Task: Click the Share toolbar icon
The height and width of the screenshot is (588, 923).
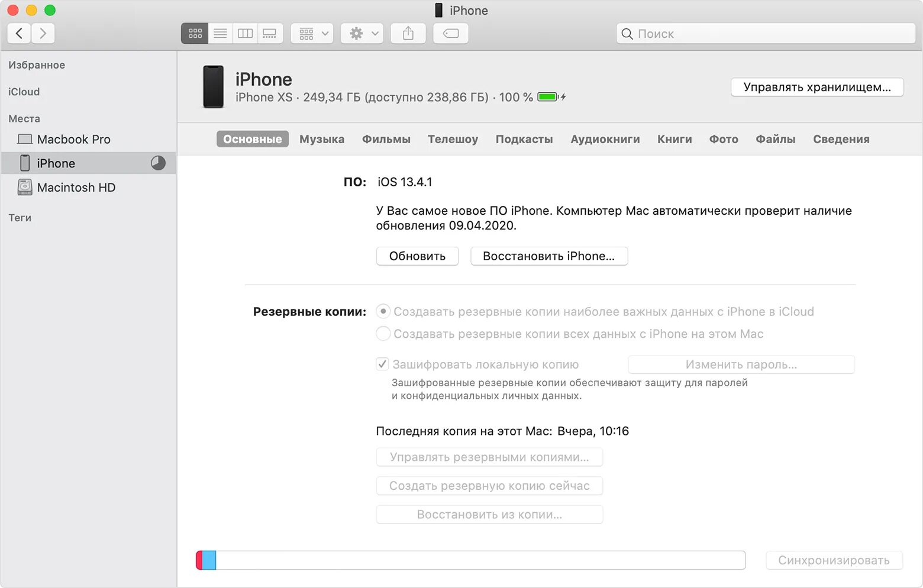Action: pos(408,34)
